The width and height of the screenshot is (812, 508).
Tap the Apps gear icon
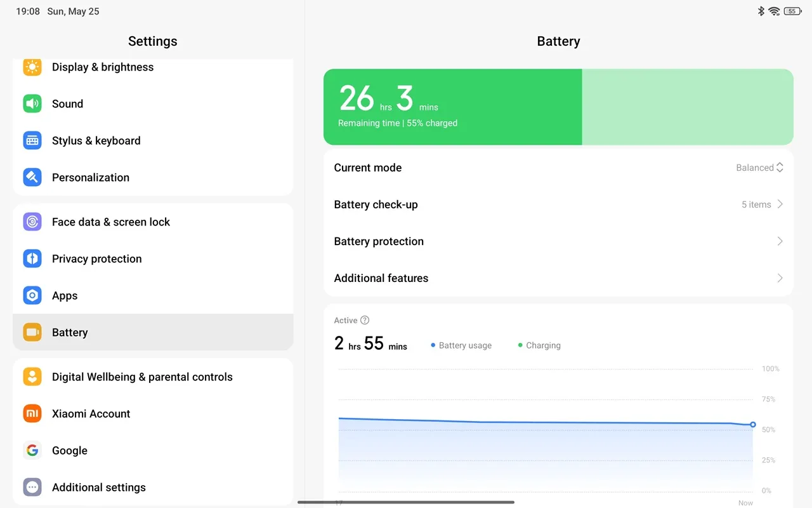32,296
